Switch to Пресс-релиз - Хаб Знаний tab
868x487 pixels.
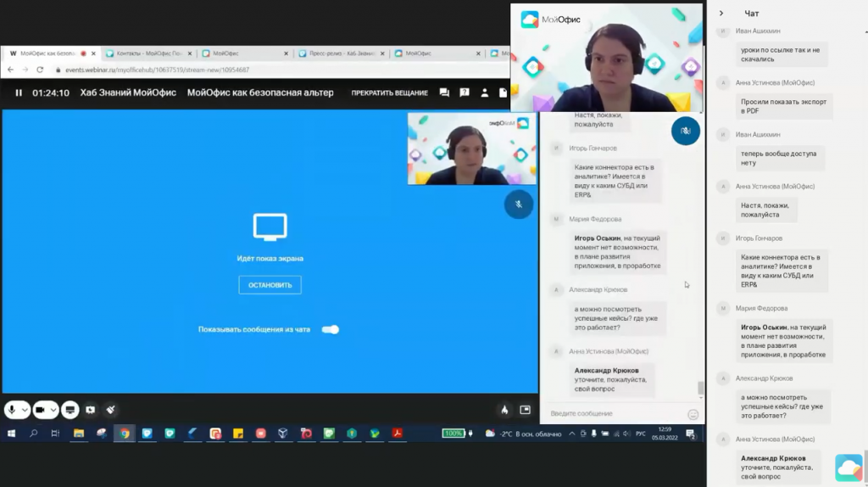coord(341,53)
